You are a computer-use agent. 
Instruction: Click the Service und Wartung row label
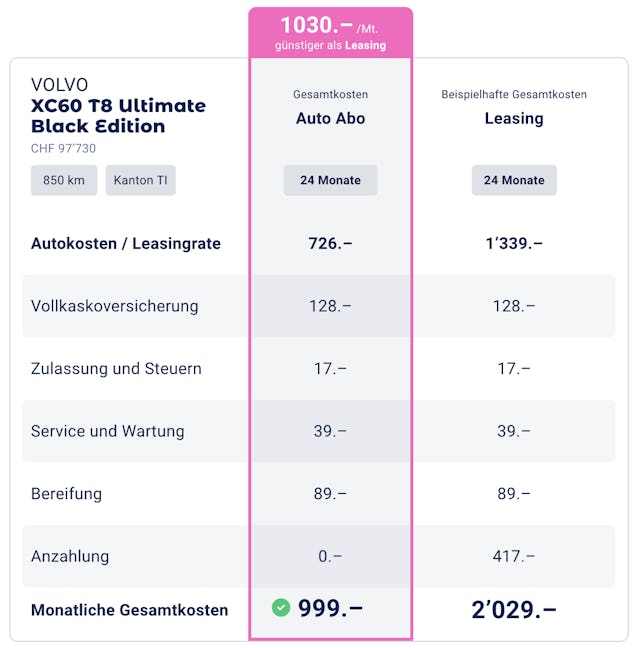pos(108,431)
